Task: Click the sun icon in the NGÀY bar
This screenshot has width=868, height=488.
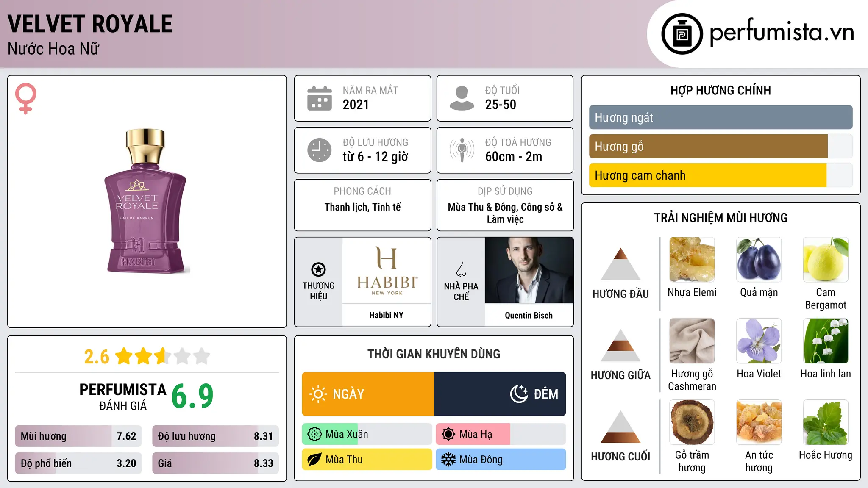Action: (x=318, y=394)
